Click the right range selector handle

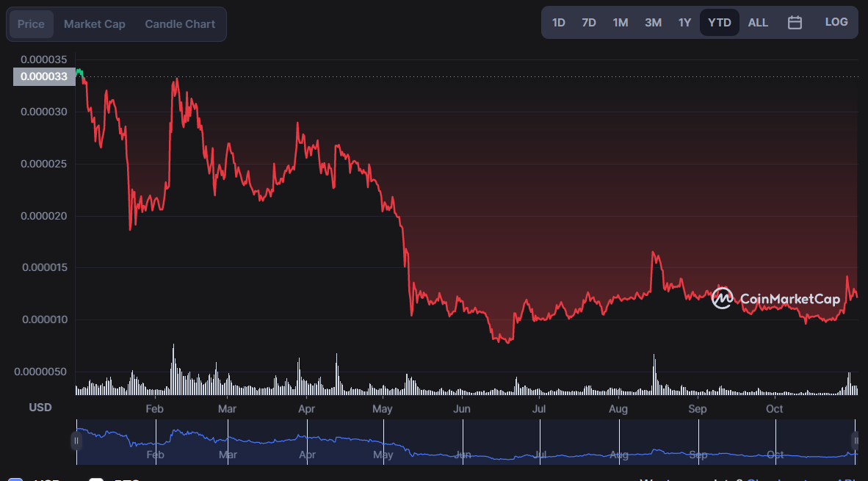pyautogui.click(x=856, y=441)
